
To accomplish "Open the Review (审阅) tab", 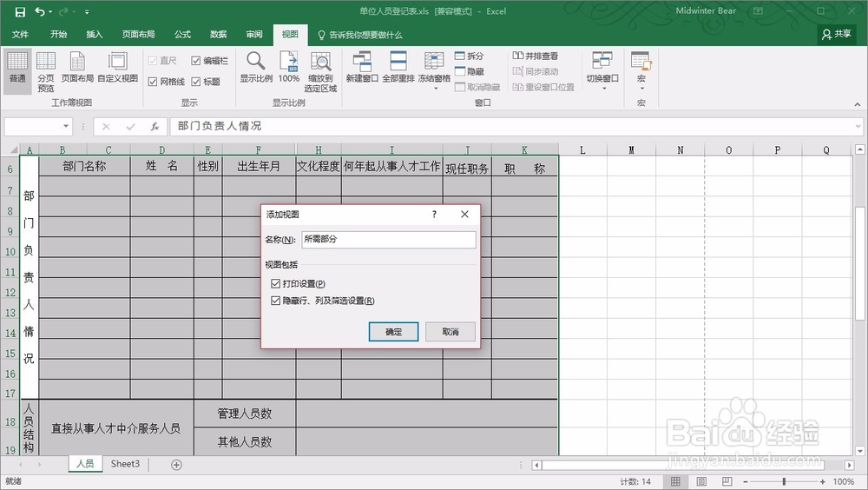I will point(254,35).
